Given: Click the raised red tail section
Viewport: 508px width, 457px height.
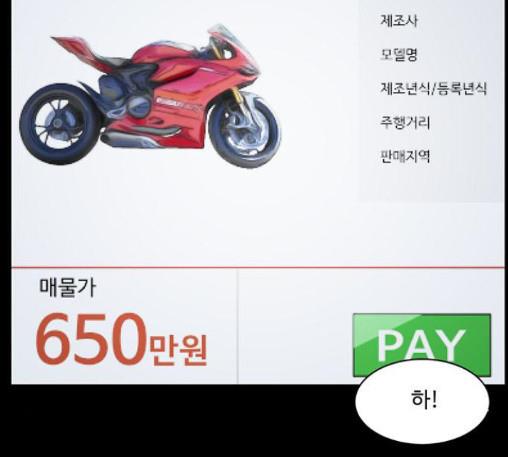Looking at the screenshot, I should tap(76, 49).
